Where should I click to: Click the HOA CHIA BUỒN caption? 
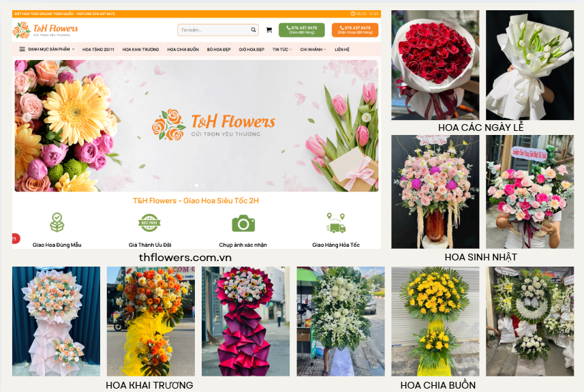[x=438, y=385]
